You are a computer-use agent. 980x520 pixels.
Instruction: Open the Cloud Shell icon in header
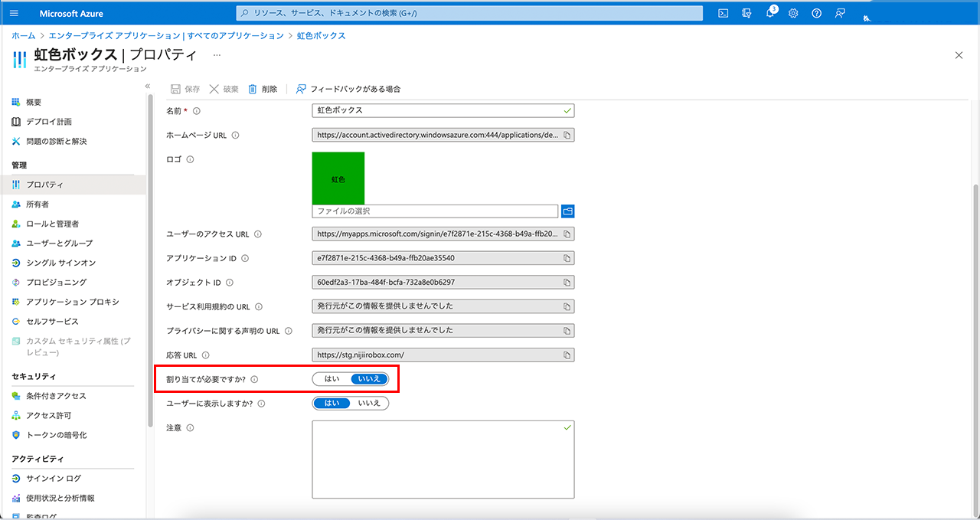point(723,13)
